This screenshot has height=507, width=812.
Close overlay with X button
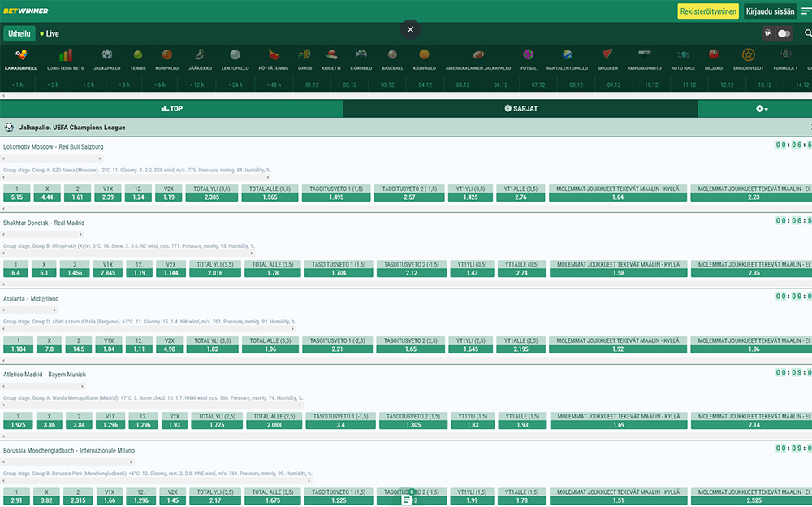(x=410, y=29)
